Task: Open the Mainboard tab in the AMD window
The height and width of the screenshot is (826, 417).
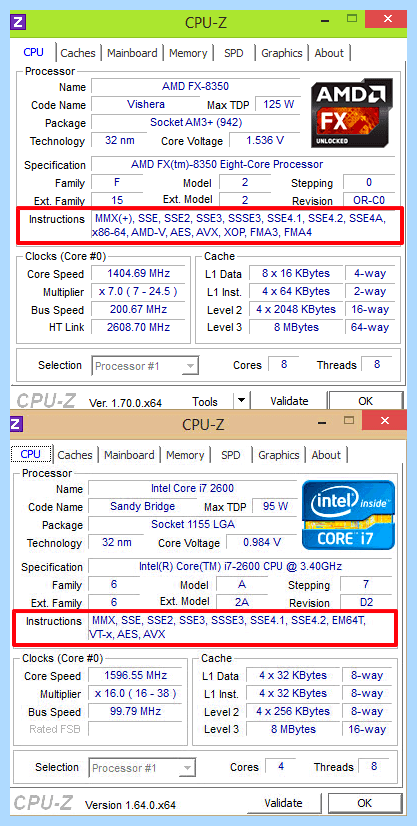Action: [132, 53]
